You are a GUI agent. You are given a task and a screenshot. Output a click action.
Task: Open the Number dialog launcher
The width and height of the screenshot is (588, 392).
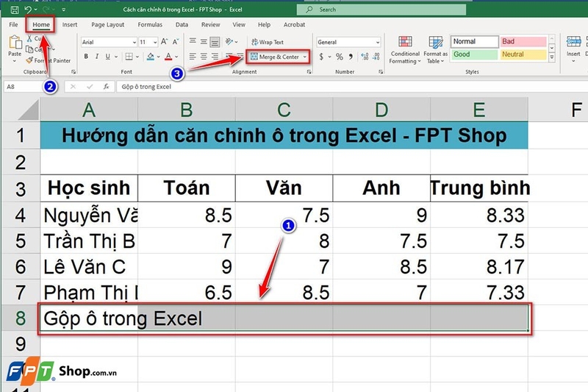coord(381,71)
